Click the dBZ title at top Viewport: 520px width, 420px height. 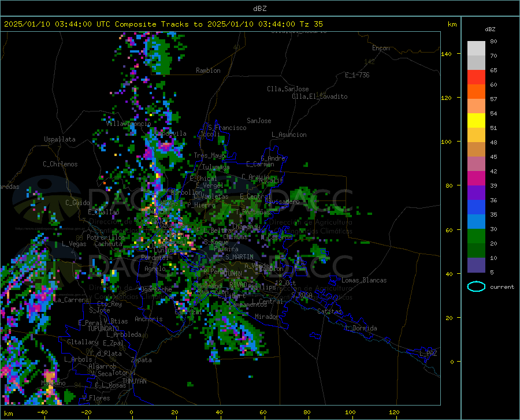(259, 9)
